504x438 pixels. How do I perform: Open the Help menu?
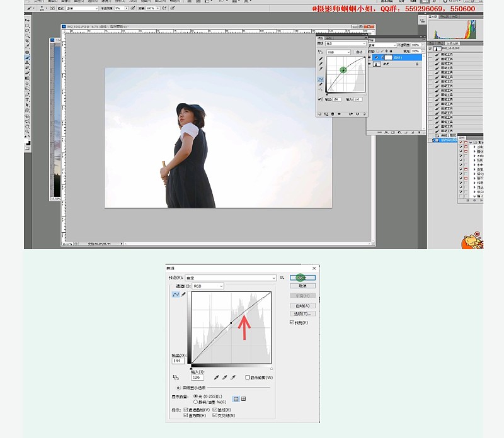[175, 1]
